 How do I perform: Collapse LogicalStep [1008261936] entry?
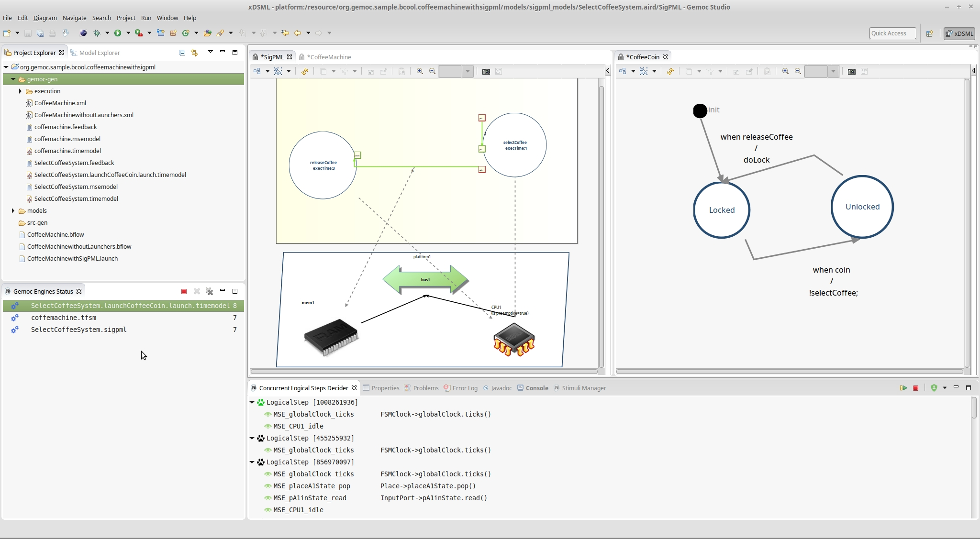point(252,402)
